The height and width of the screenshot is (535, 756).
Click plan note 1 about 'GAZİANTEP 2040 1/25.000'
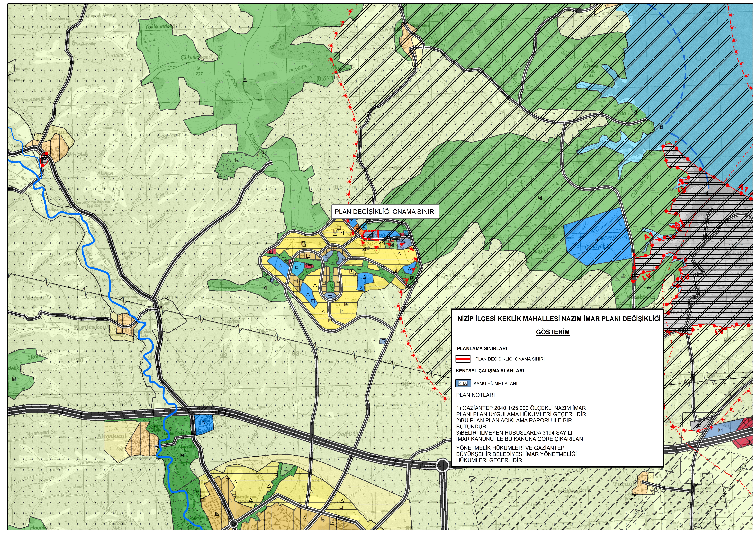click(522, 411)
